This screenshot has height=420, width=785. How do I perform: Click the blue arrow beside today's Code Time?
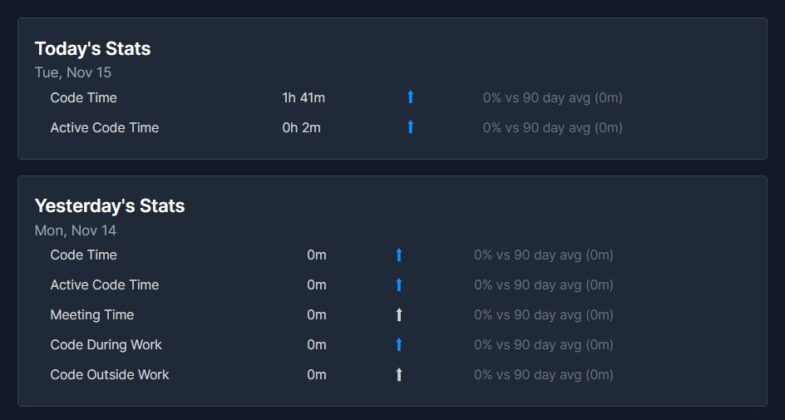point(410,97)
